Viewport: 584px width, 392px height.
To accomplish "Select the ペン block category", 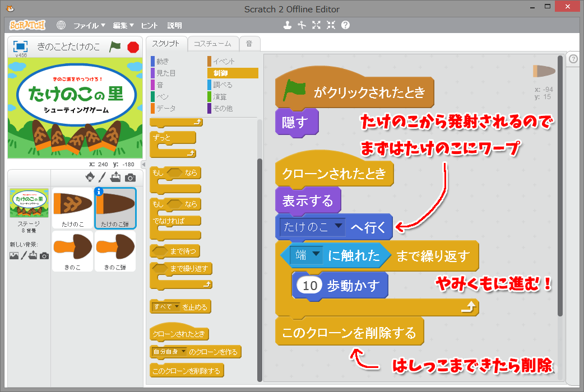I will tap(160, 97).
